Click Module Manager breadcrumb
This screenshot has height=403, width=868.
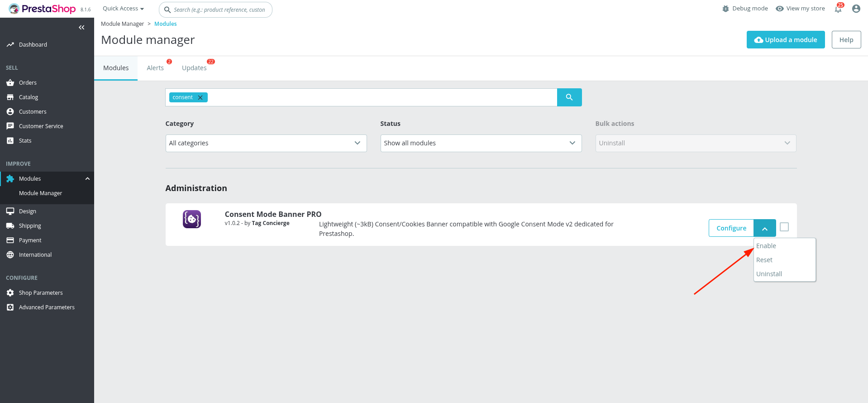coord(122,24)
